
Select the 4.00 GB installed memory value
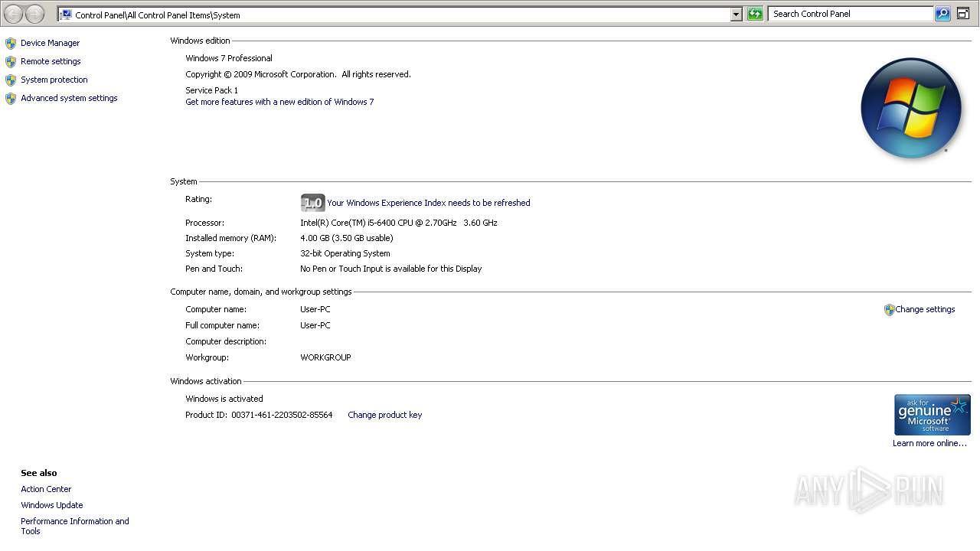coord(347,238)
